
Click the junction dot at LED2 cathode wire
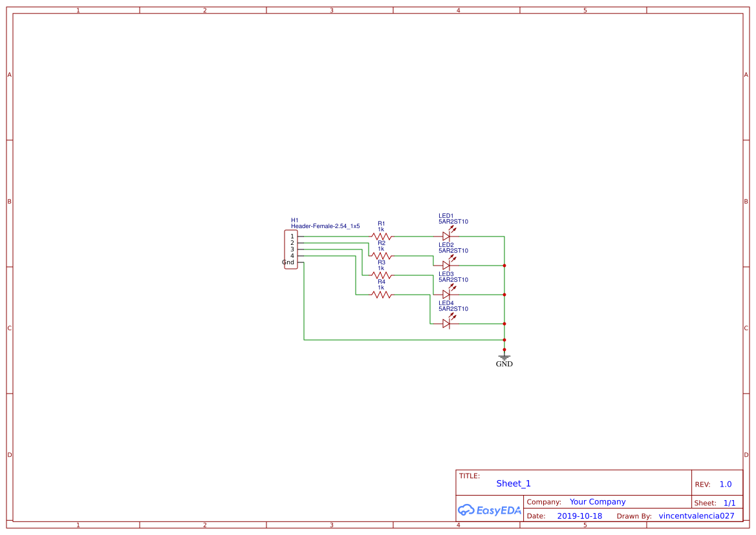[504, 266]
